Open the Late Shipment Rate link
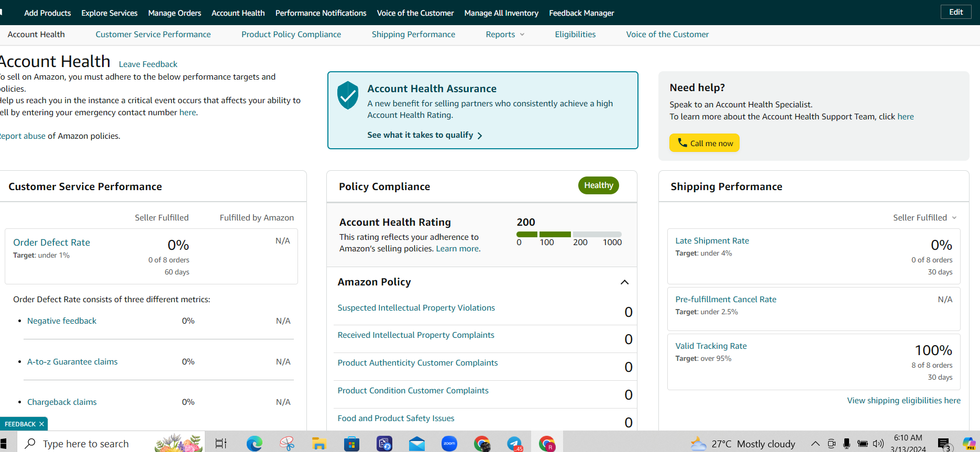This screenshot has width=980, height=452. click(712, 241)
